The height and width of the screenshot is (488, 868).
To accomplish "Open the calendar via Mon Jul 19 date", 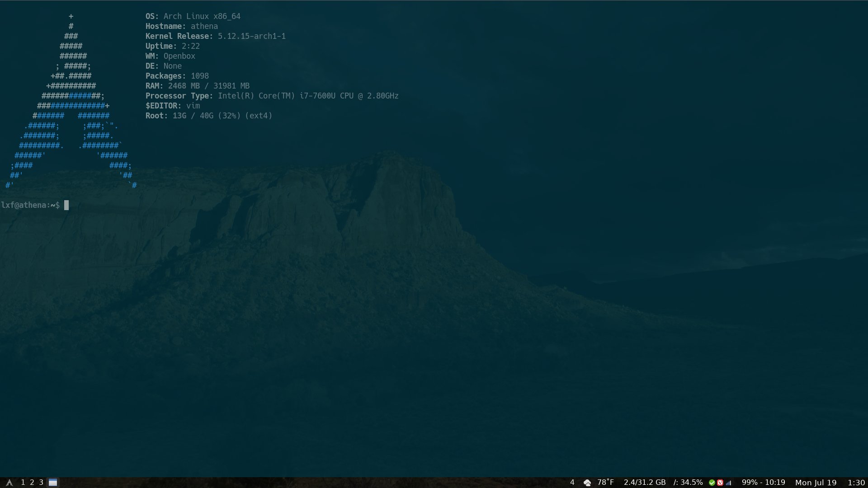I will [x=816, y=482].
